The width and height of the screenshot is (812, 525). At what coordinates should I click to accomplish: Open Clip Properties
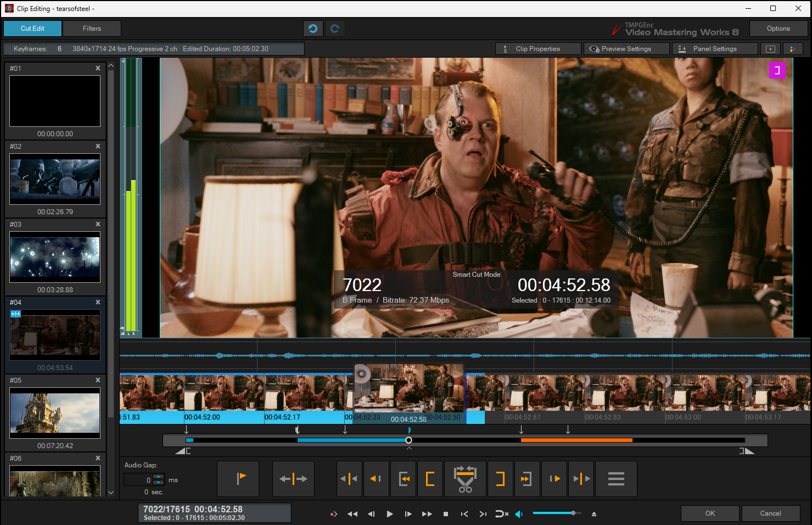(x=538, y=49)
